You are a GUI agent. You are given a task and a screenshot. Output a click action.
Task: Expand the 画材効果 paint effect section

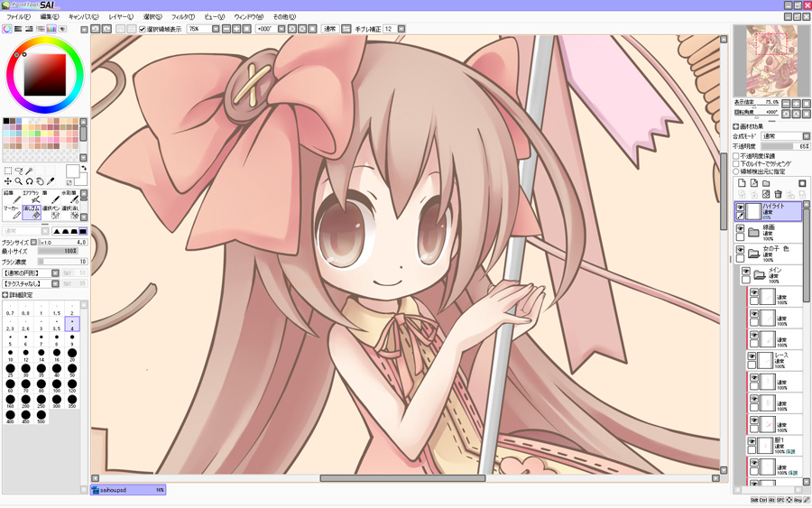pyautogui.click(x=736, y=126)
